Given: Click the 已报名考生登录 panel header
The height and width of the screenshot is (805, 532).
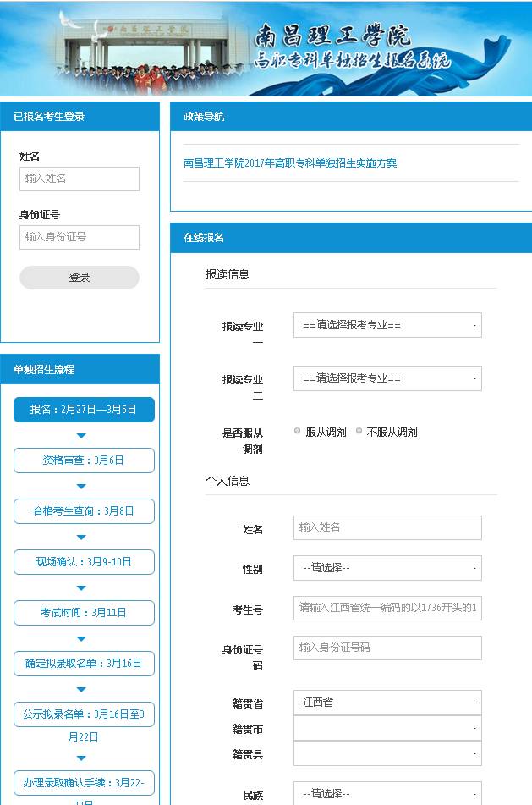Looking at the screenshot, I should [80, 117].
